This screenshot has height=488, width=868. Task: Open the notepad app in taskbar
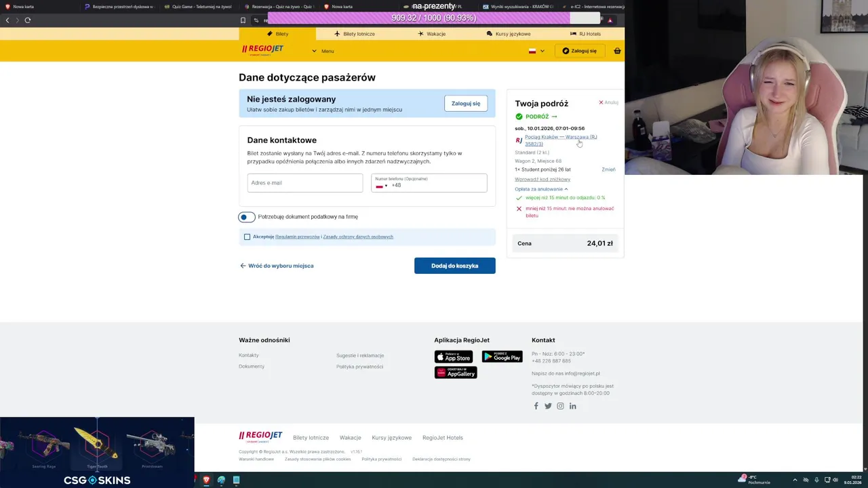tap(236, 480)
